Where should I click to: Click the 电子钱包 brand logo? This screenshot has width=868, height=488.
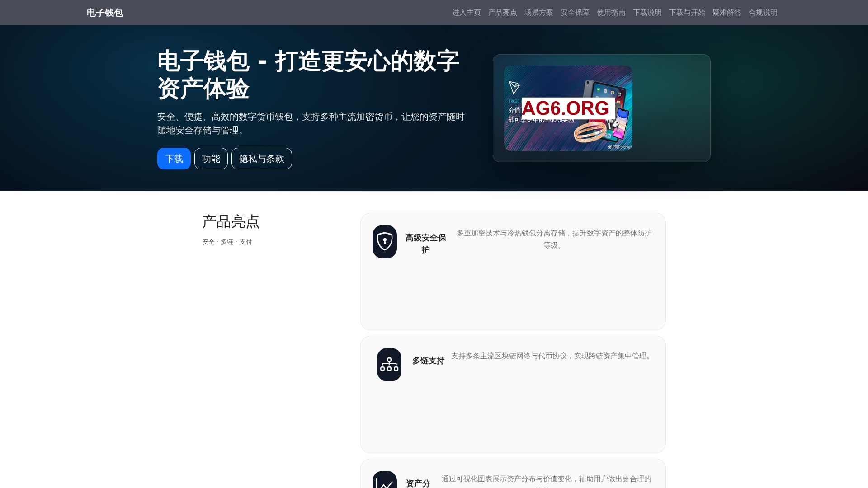click(104, 13)
